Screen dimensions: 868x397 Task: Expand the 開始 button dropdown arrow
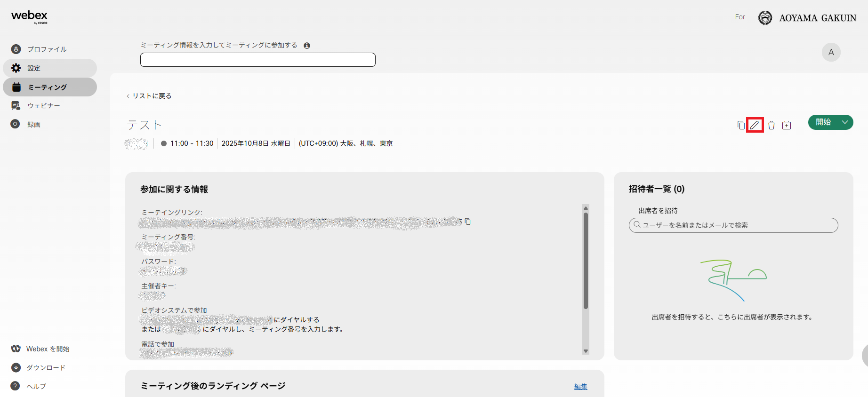(x=845, y=122)
